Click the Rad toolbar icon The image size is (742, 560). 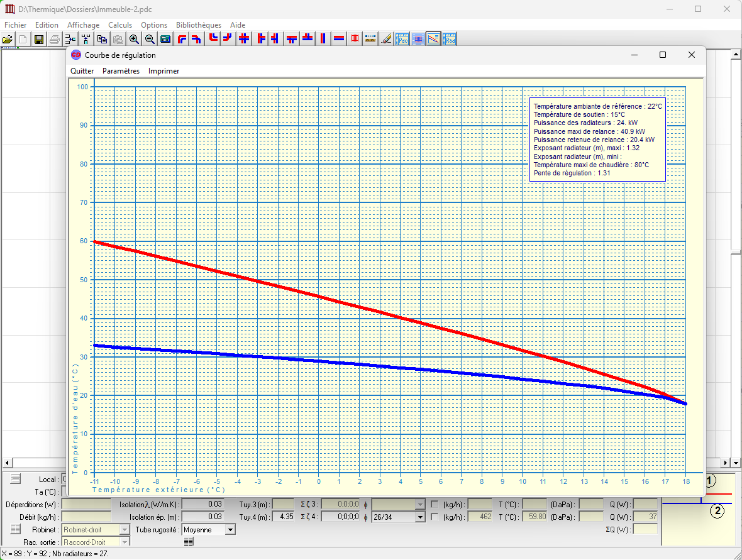click(x=450, y=39)
